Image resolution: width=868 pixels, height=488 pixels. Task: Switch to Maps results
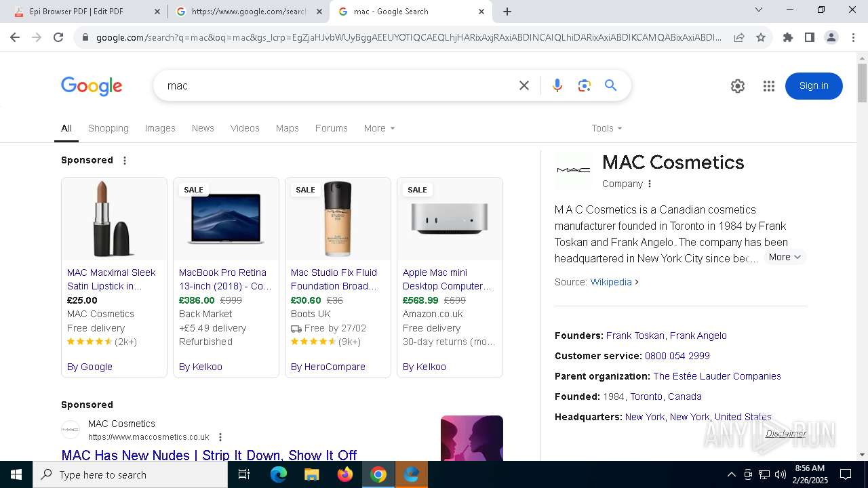[288, 128]
